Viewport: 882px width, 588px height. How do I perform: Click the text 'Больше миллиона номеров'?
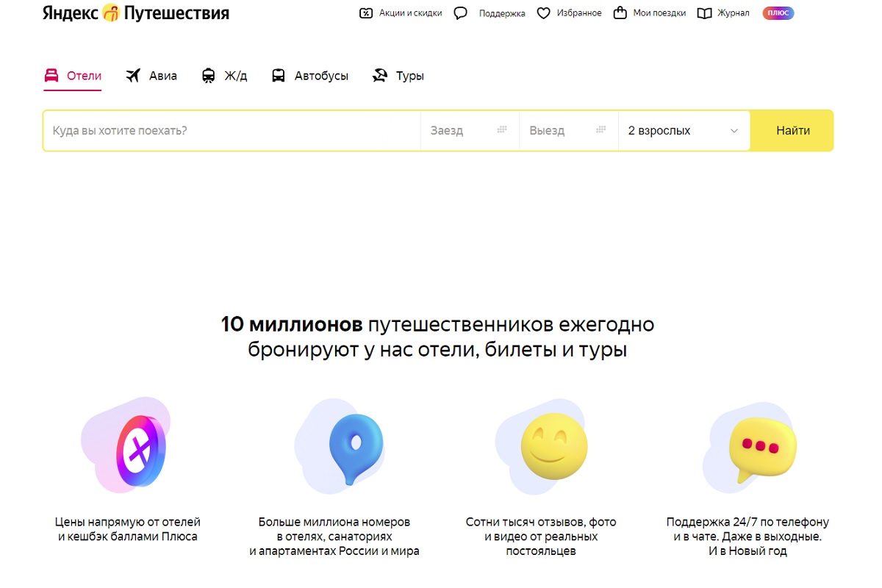(334, 522)
